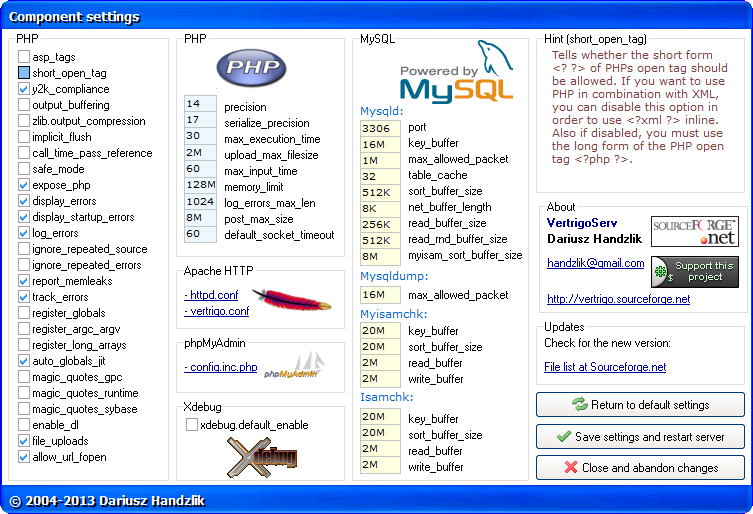Image resolution: width=753 pixels, height=514 pixels.
Task: Edit the PHP precision field
Action: pyautogui.click(x=200, y=104)
